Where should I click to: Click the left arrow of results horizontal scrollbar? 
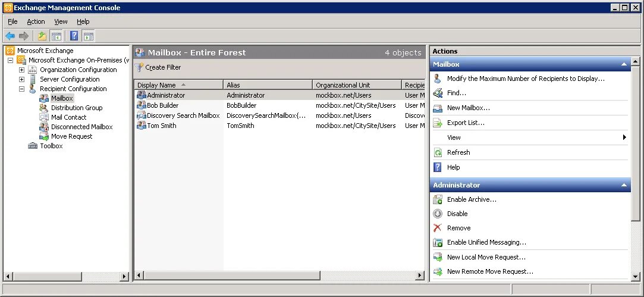139,275
